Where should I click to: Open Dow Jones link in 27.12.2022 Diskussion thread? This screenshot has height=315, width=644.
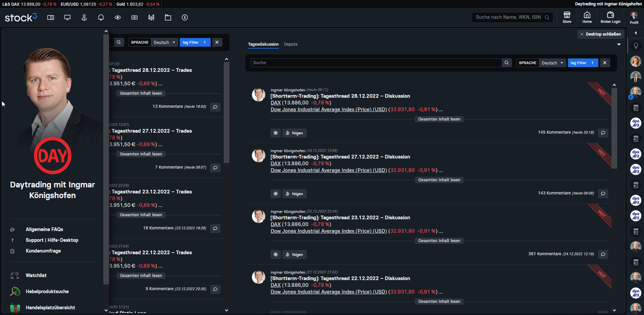[x=329, y=170]
